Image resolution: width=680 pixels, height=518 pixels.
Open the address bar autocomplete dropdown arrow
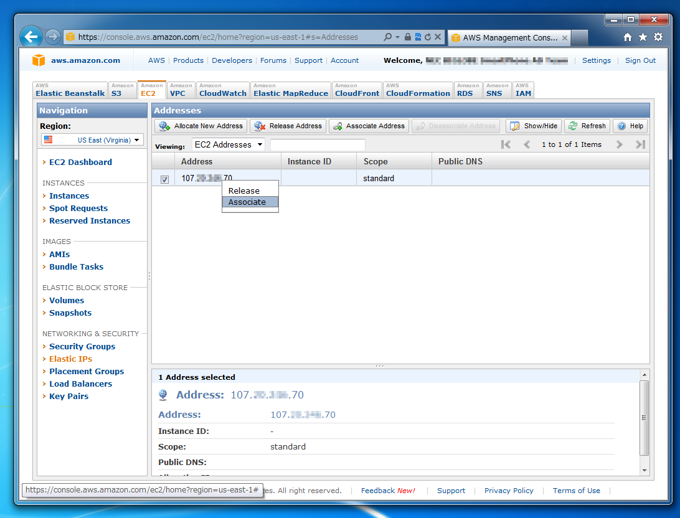point(397,37)
